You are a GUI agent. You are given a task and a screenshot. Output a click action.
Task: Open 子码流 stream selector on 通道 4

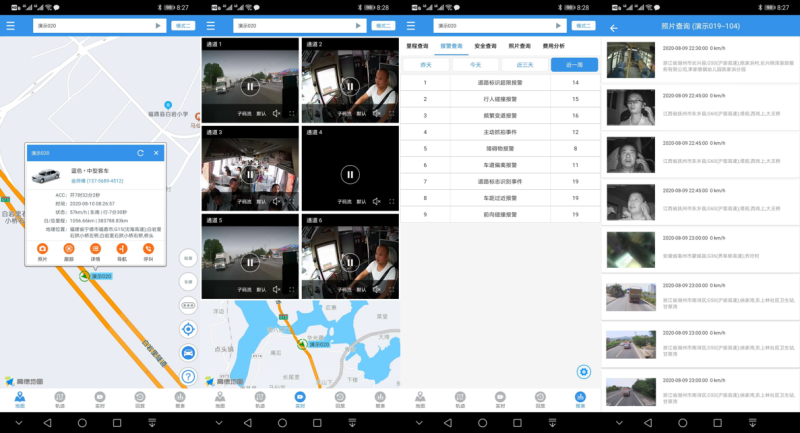click(x=344, y=201)
